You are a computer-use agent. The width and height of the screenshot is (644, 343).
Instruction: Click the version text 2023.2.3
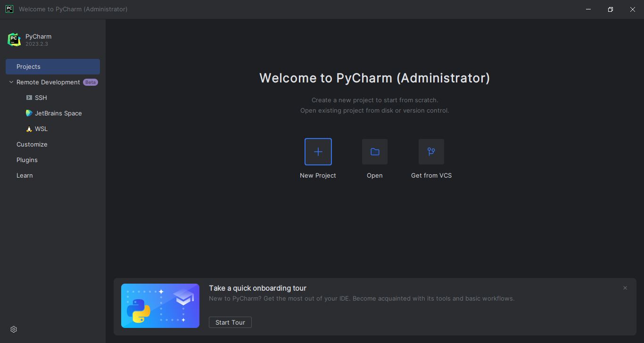pyautogui.click(x=37, y=44)
